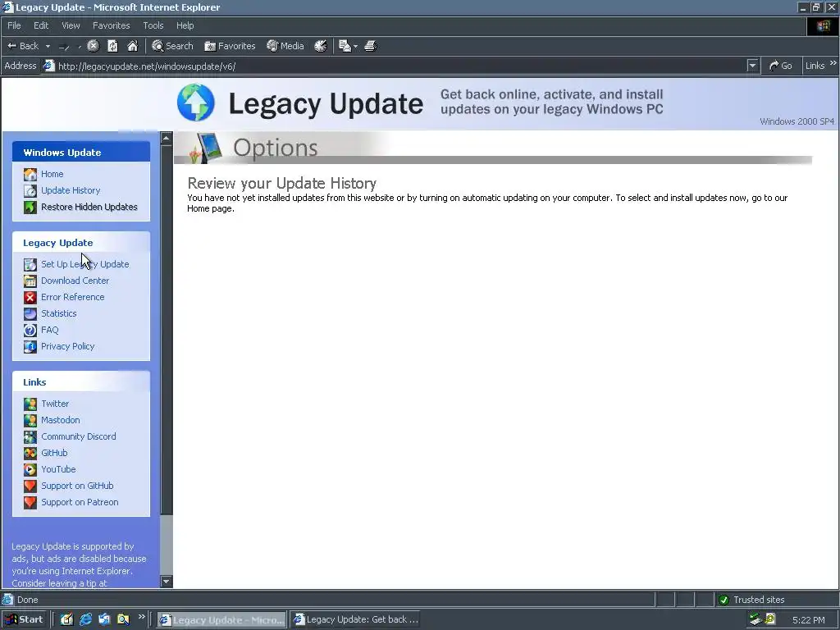Viewport: 840px width, 630px height.
Task: Click the Mail toolbar icon
Action: pos(345,46)
